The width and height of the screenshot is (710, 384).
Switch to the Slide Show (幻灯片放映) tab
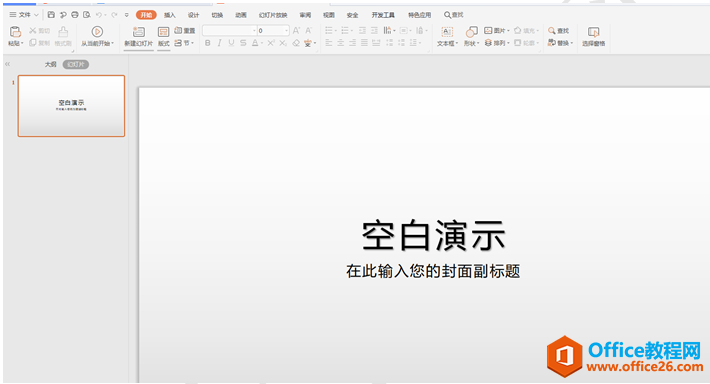(273, 15)
